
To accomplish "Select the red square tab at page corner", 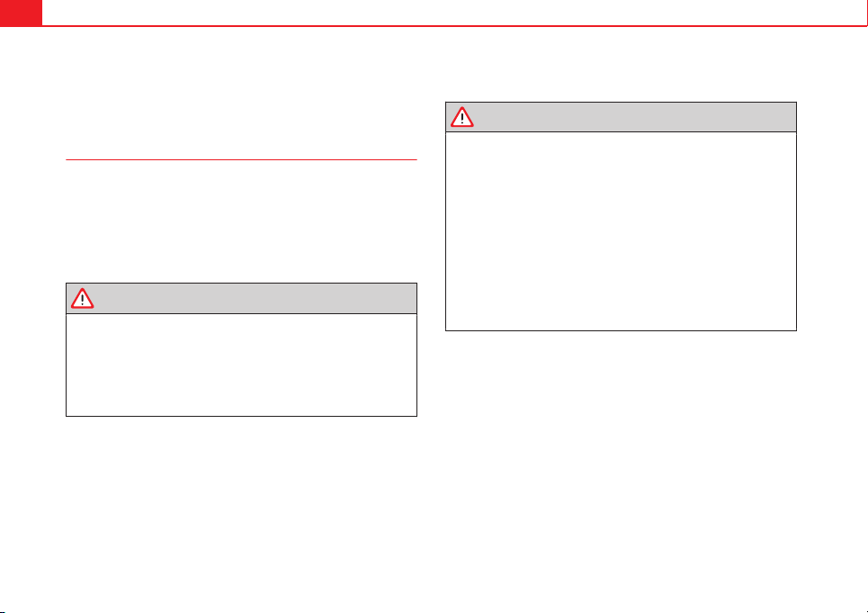I will pos(21,13).
